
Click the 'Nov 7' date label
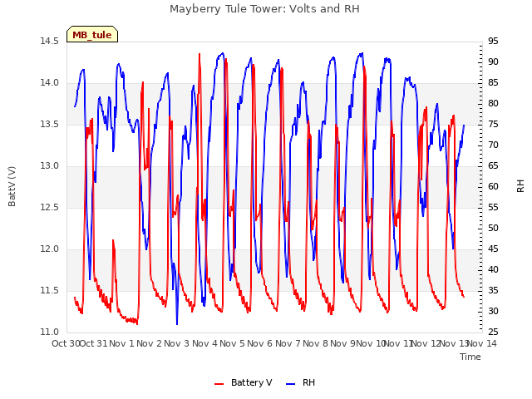click(288, 343)
